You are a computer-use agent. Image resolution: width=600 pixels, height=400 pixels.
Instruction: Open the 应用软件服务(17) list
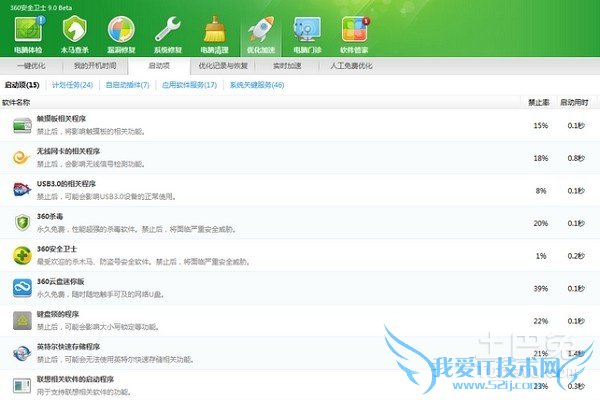189,85
